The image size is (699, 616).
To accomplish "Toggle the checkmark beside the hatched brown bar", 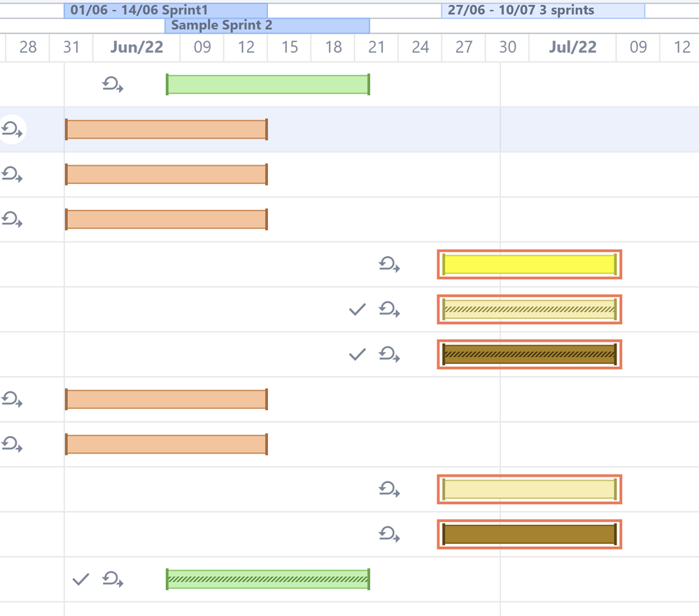I will (x=357, y=353).
